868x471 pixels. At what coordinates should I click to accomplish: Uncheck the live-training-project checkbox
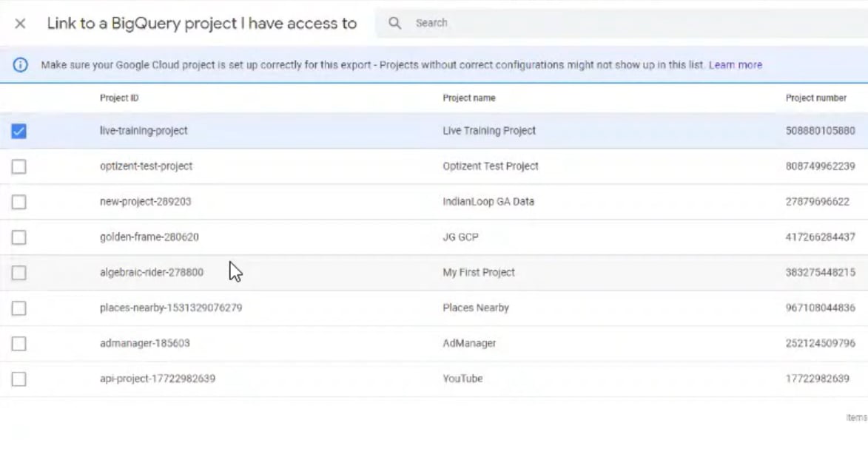tap(18, 131)
